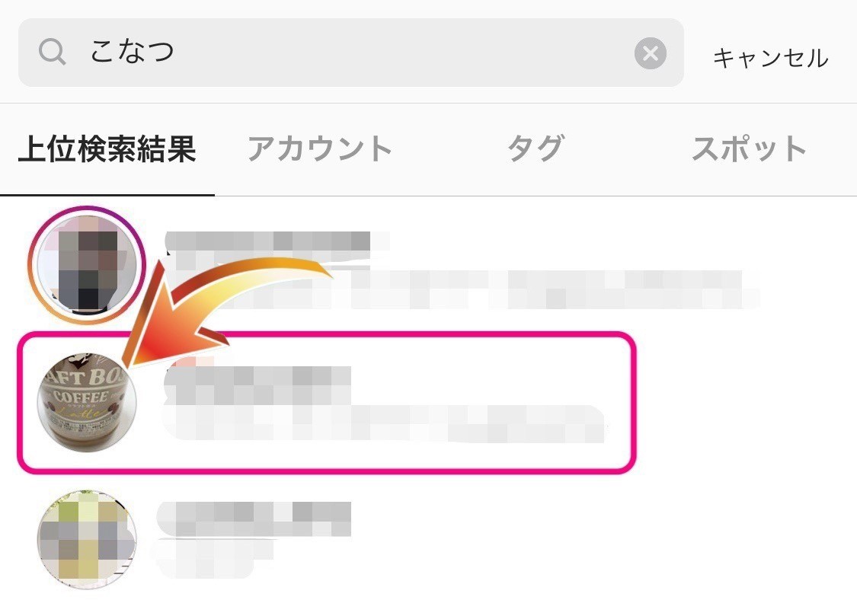Viewport: 857px width, 616px height.
Task: Open the アカウント tab
Action: [320, 149]
